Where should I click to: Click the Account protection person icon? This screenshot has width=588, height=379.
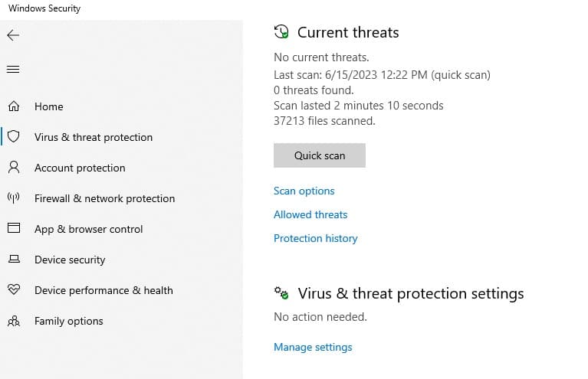[x=13, y=168]
